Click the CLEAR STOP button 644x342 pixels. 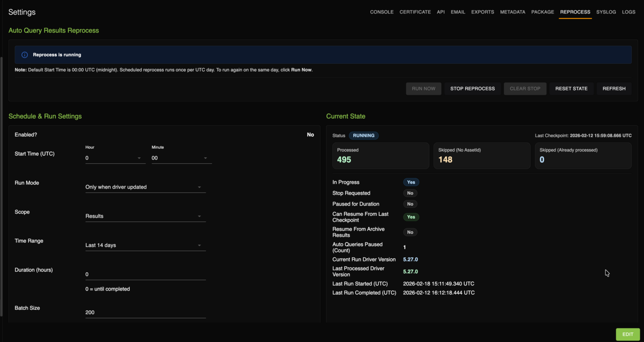525,89
